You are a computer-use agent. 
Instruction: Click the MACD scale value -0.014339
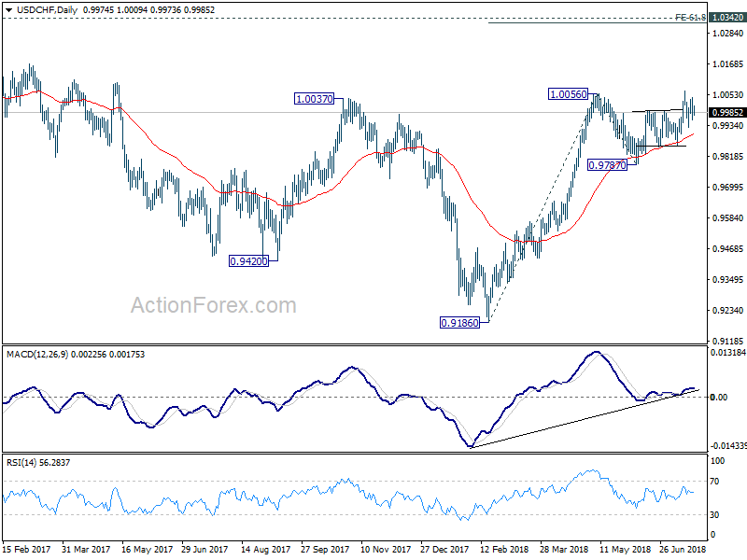tap(728, 446)
